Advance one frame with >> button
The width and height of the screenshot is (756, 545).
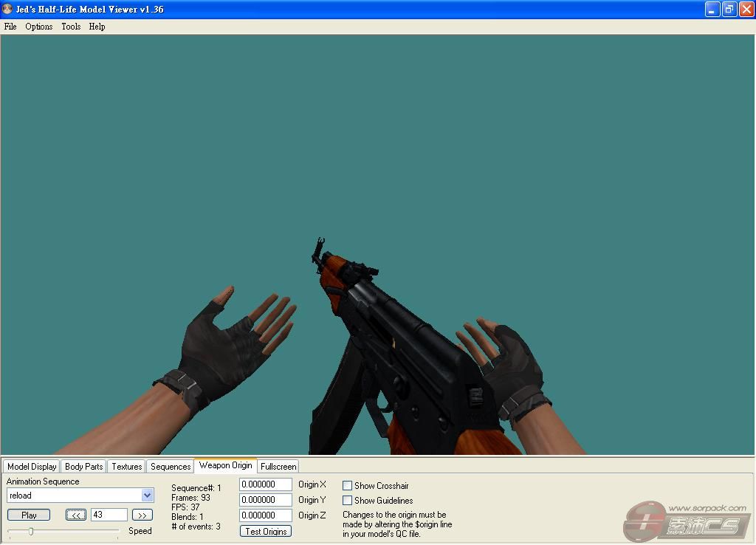click(x=142, y=515)
